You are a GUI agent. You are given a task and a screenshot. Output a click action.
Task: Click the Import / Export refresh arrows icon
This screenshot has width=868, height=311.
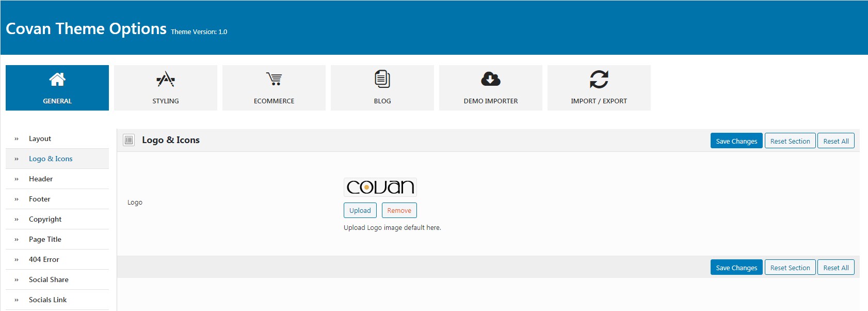[x=599, y=79]
